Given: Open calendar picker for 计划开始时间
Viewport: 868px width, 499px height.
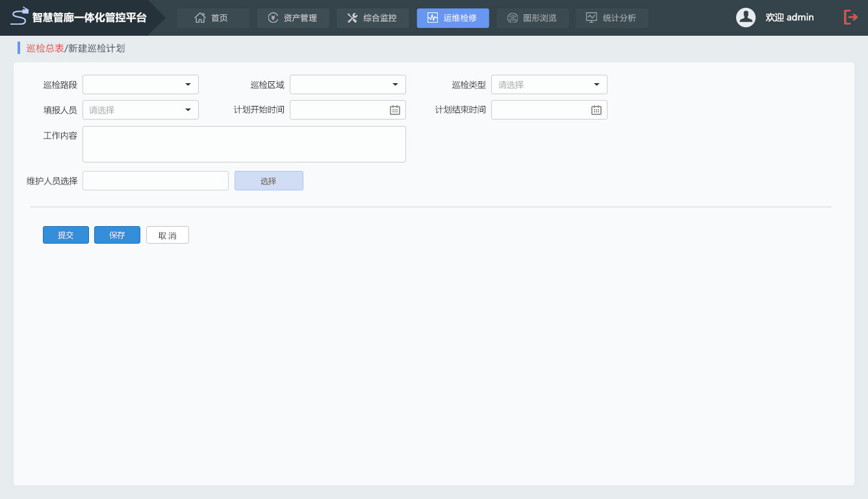Looking at the screenshot, I should (x=394, y=110).
